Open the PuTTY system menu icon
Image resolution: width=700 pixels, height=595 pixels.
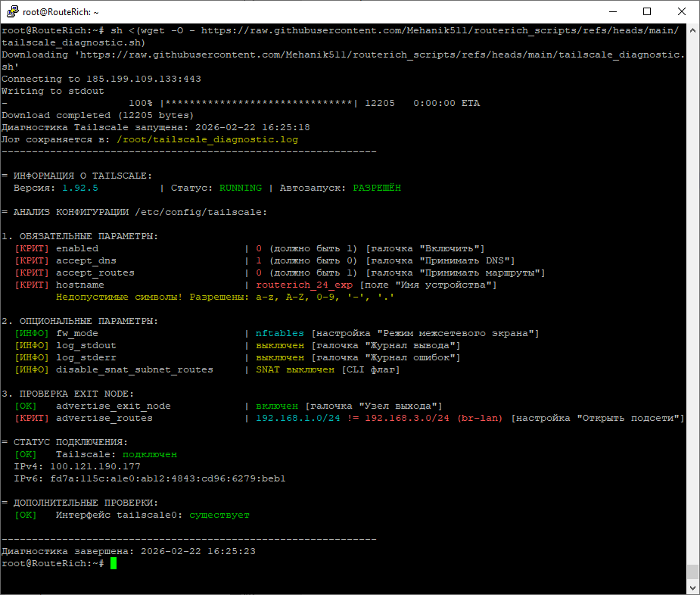11,12
